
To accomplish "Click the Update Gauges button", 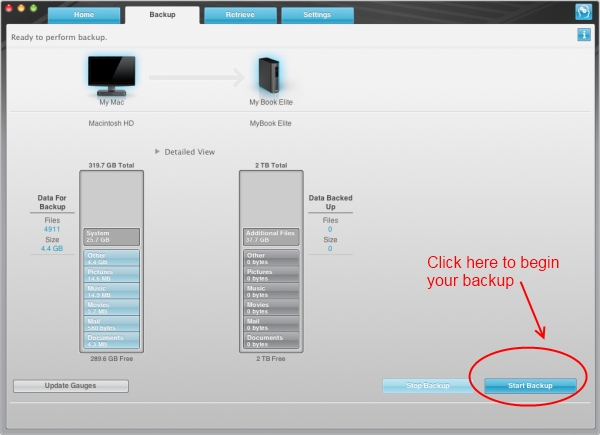I will 71,386.
